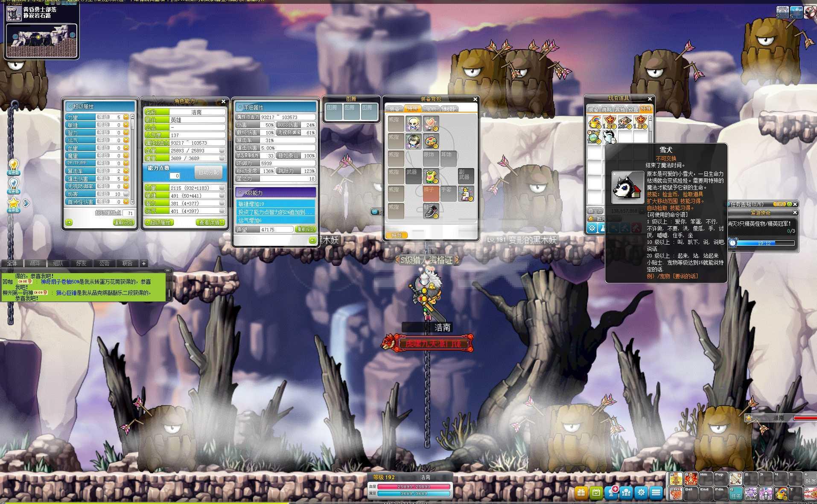Switch to 宠物 tab in equipment window

point(430,109)
